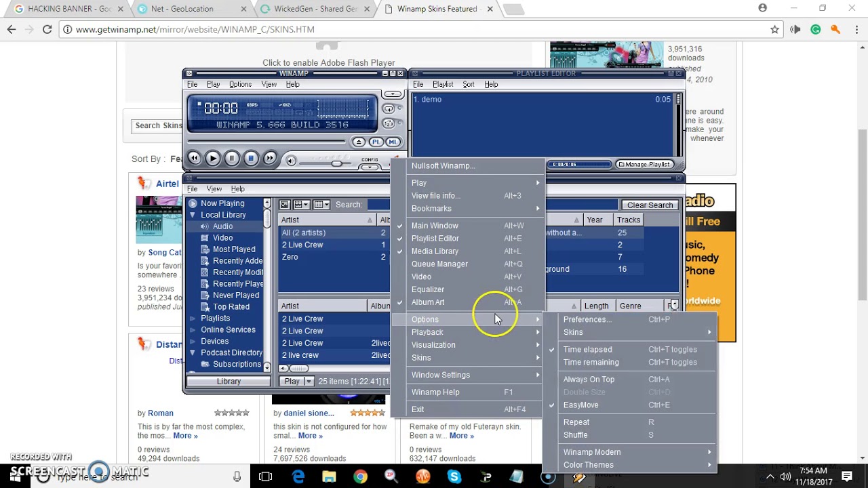Open the dropdown arrow above the repeat button
Image resolution: width=868 pixels, height=488 pixels.
tap(391, 95)
